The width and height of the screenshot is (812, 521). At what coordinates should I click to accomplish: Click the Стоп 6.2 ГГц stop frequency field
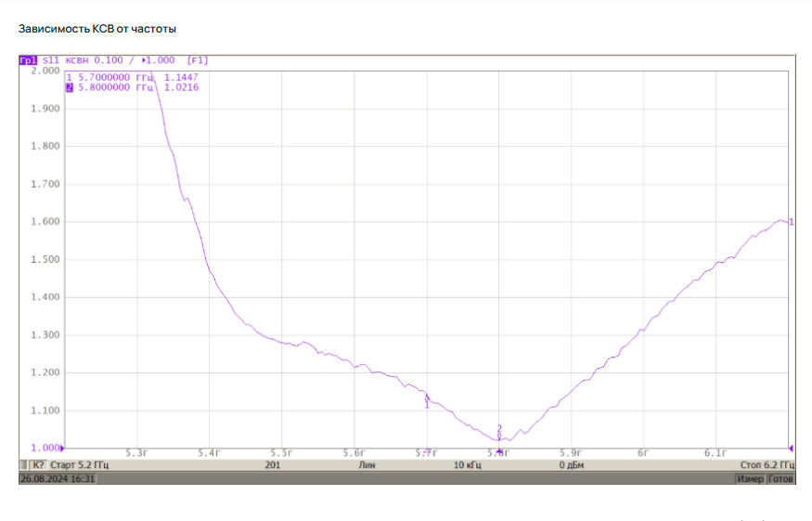(x=767, y=464)
